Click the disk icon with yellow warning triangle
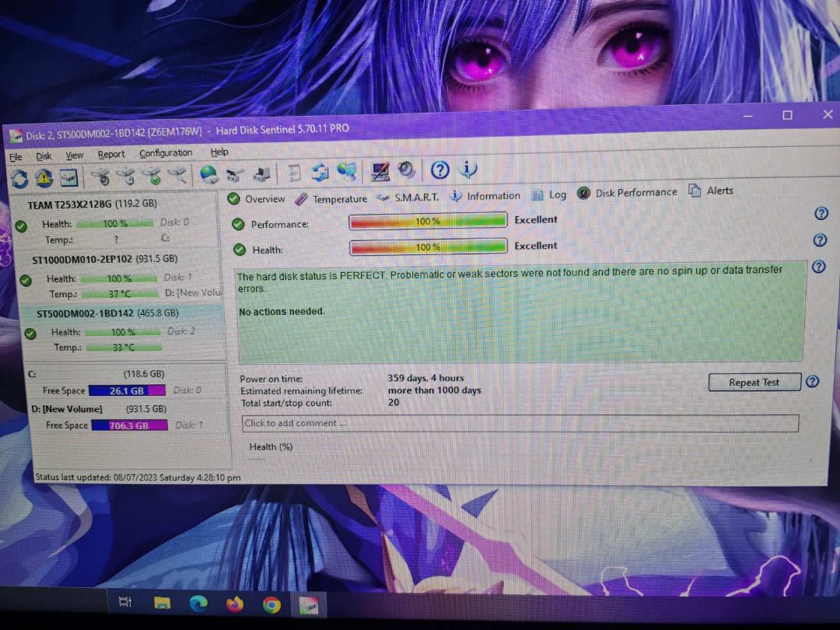840x630 pixels. 44,177
